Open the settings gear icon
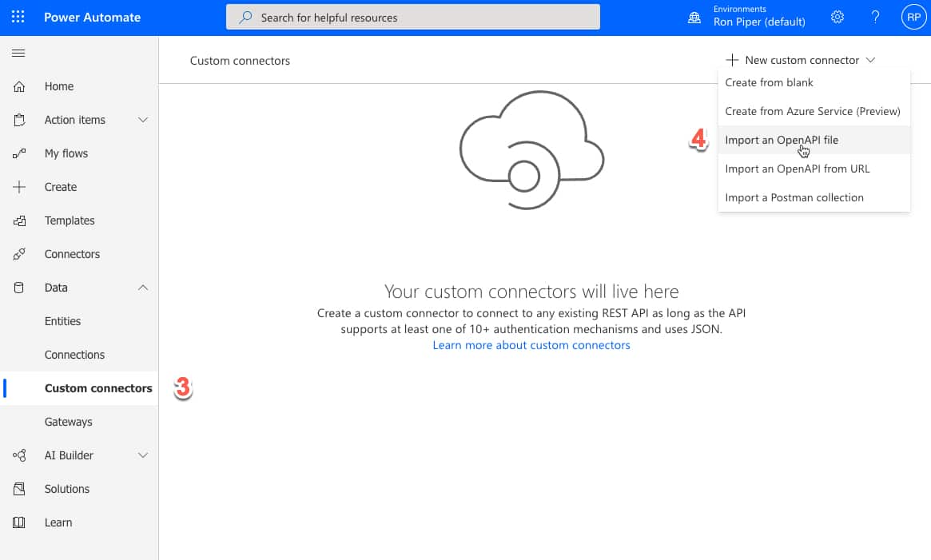 pyautogui.click(x=838, y=17)
